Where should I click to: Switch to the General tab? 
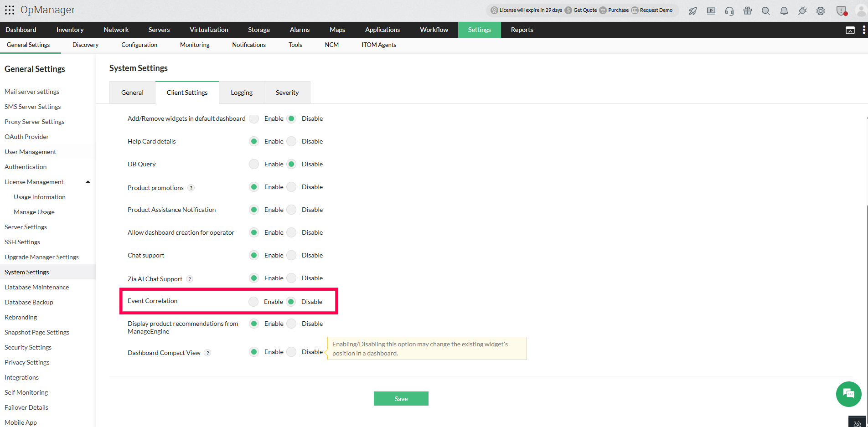click(132, 93)
